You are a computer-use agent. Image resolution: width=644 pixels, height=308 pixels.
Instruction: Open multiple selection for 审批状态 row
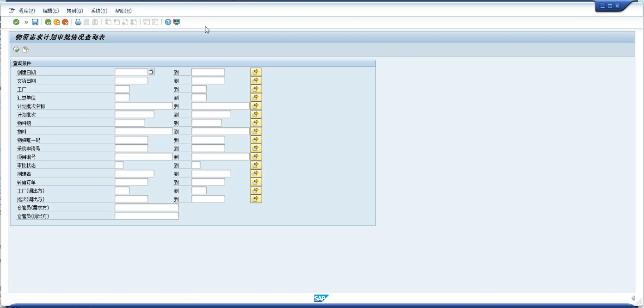256,165
